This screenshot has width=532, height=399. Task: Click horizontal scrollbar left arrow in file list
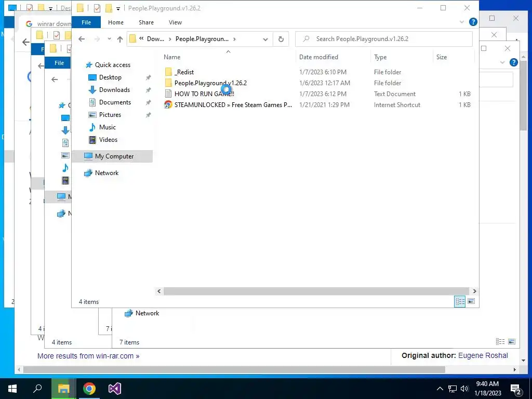click(x=159, y=291)
